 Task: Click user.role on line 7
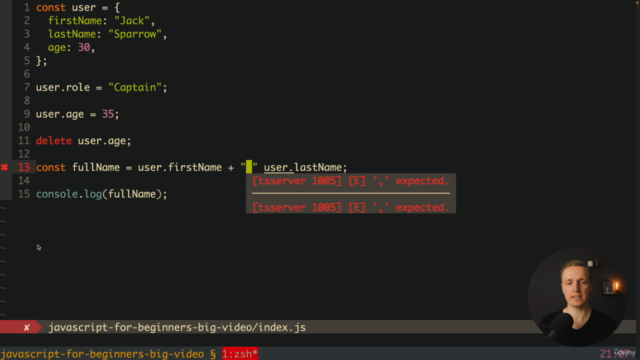click(63, 87)
